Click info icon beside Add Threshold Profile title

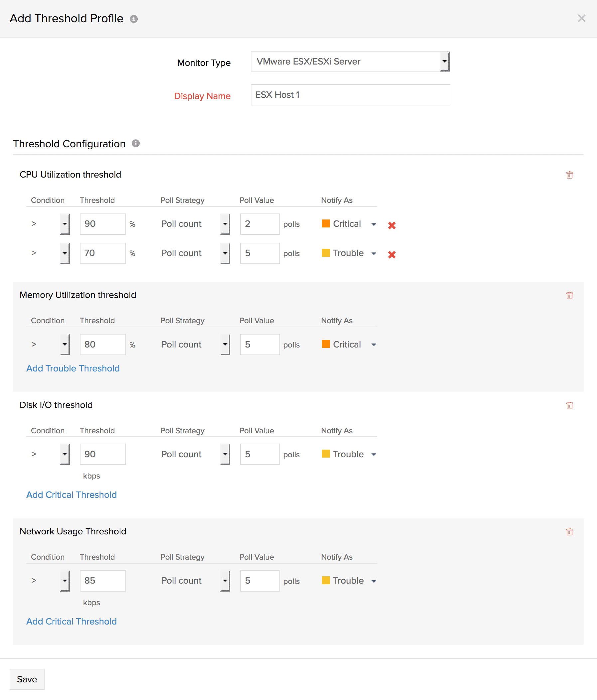pyautogui.click(x=134, y=19)
